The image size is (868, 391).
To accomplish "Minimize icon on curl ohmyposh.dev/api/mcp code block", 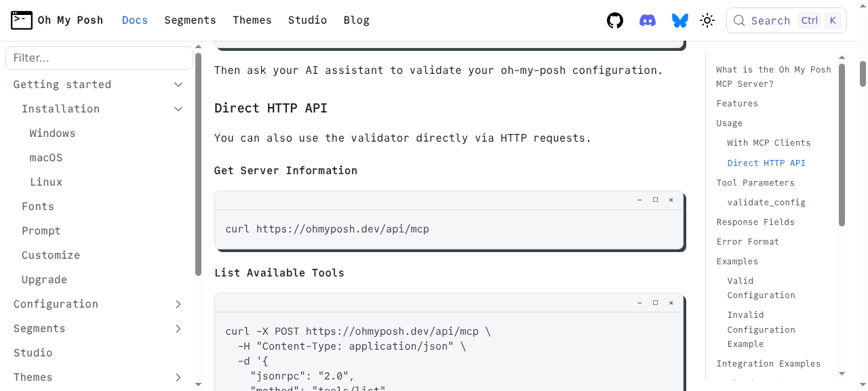I will tap(639, 200).
